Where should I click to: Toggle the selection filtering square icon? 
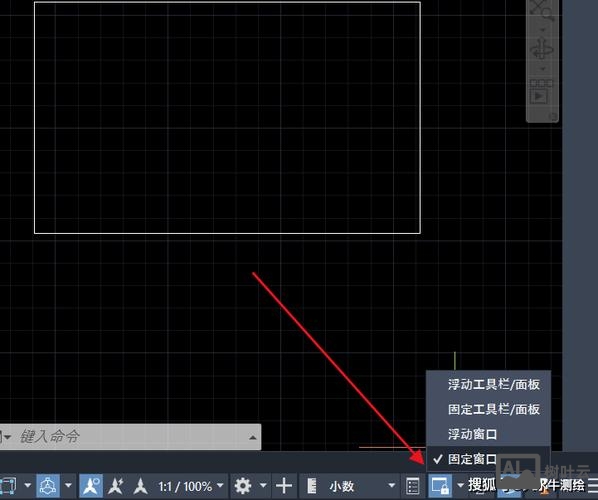8,486
